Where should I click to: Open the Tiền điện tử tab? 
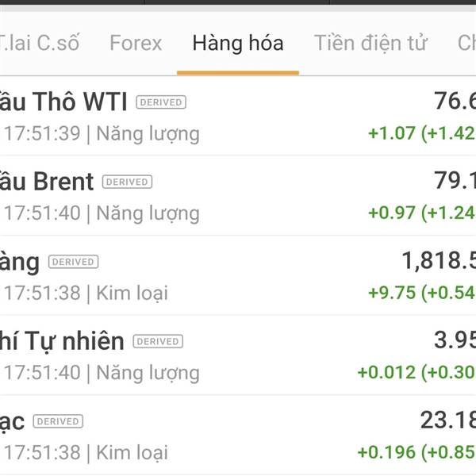tap(371, 43)
